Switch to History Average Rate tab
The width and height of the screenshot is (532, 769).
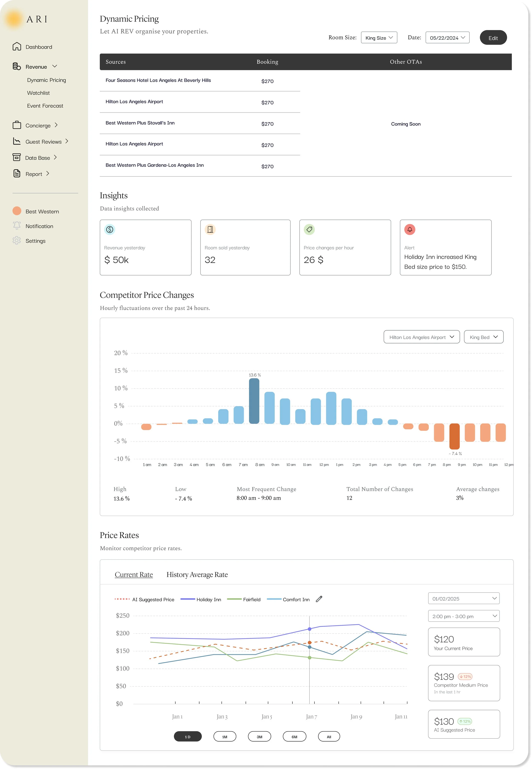coord(197,575)
